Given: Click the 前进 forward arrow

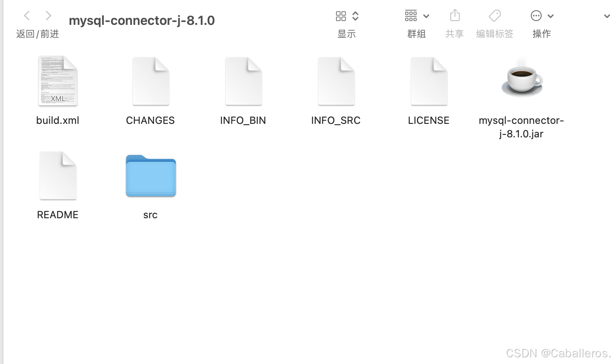Looking at the screenshot, I should tap(48, 15).
